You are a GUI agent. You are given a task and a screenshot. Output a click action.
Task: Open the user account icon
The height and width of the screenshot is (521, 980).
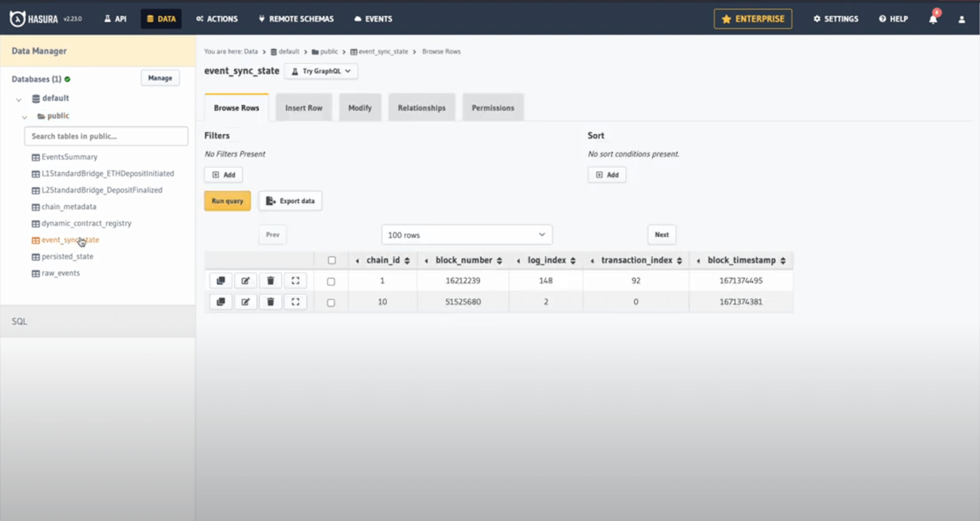(x=962, y=19)
